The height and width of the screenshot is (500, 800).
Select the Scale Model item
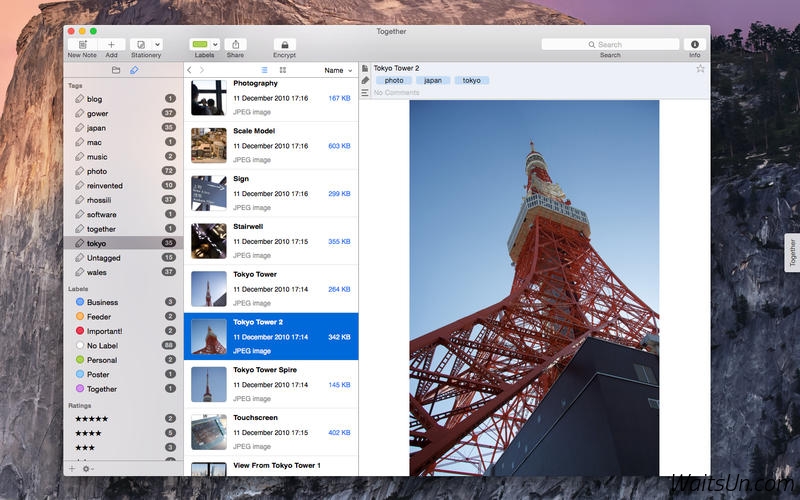click(271, 145)
